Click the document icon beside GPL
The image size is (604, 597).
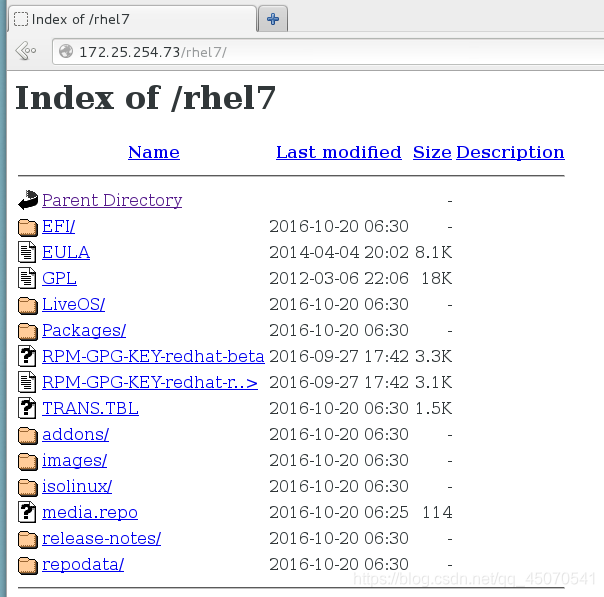tap(27, 278)
